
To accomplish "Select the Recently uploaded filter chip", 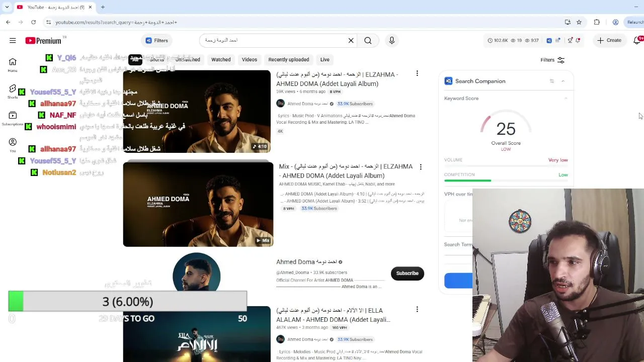I will [x=289, y=60].
